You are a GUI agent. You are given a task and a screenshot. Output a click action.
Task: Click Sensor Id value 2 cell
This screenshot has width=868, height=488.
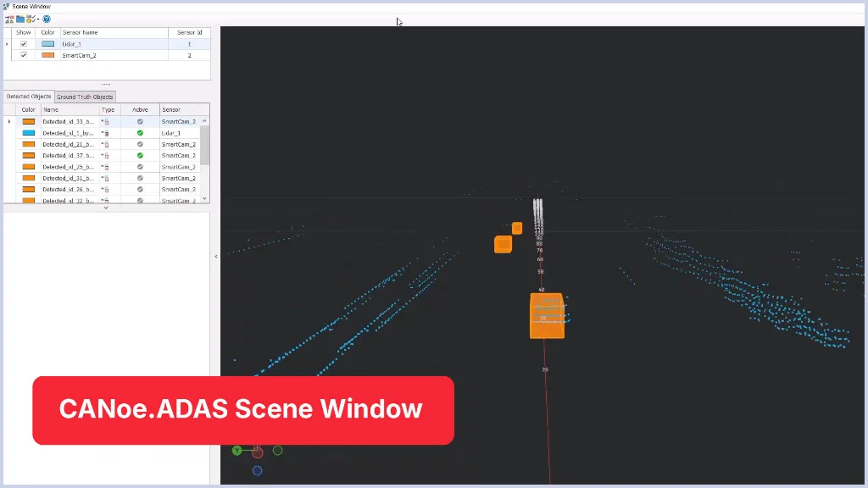tap(189, 55)
